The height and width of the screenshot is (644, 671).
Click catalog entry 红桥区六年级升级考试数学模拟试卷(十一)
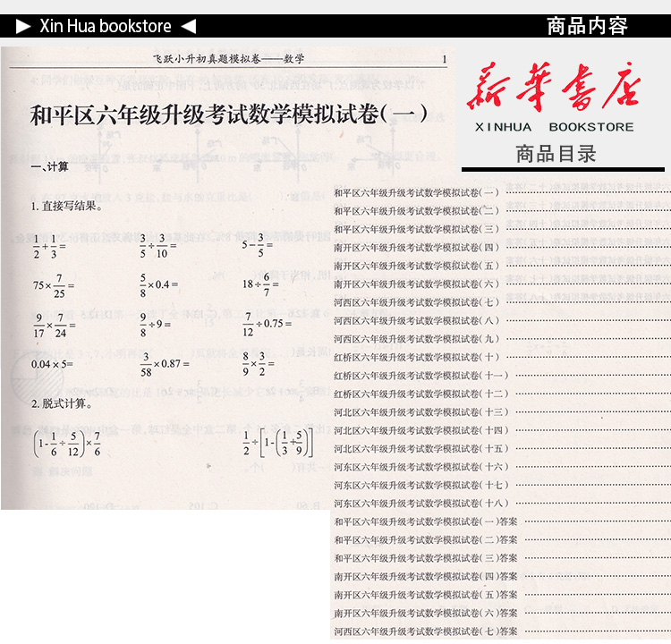pyautogui.click(x=421, y=376)
